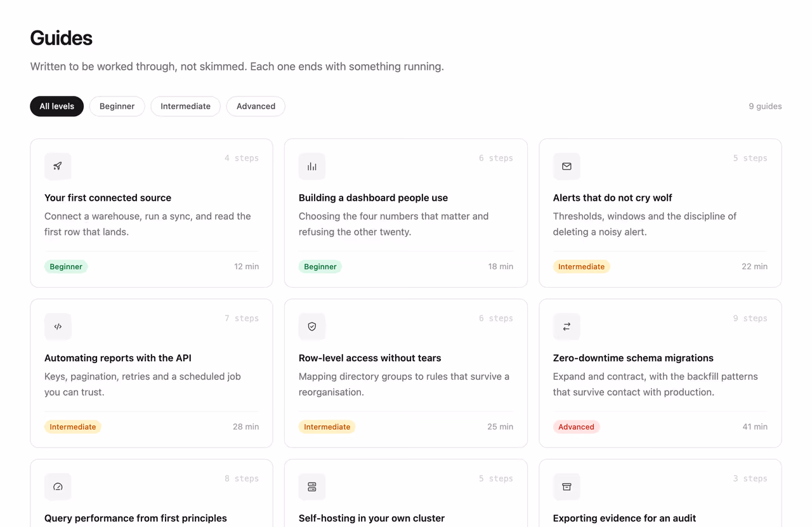This screenshot has height=527, width=812.
Task: Click the server icon on Self-hosting guide
Action: [x=312, y=486]
